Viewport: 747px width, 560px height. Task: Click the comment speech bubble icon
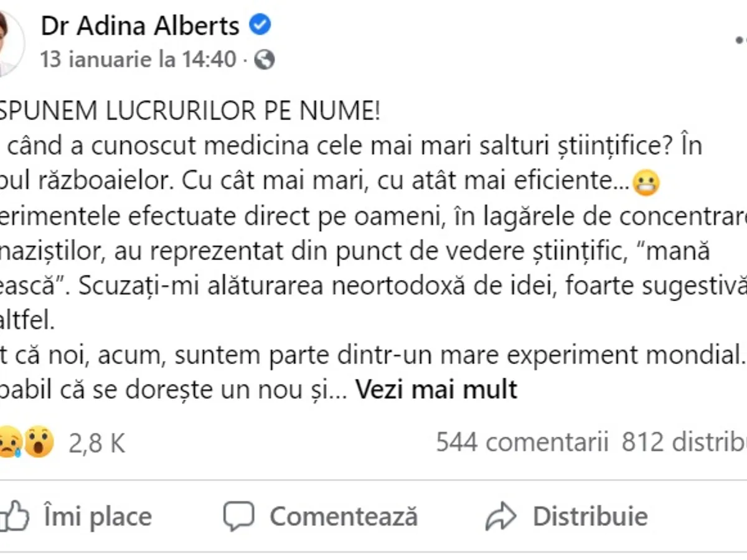[239, 516]
